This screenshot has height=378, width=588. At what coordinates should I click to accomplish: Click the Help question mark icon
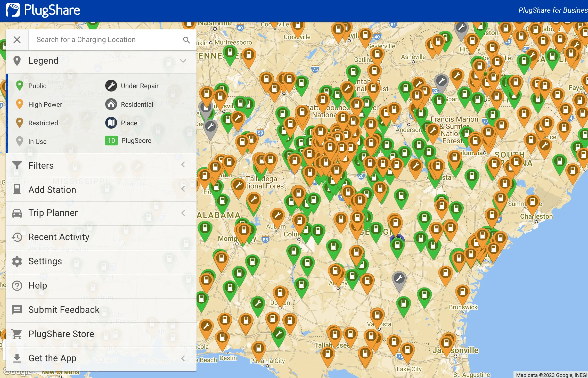(17, 286)
